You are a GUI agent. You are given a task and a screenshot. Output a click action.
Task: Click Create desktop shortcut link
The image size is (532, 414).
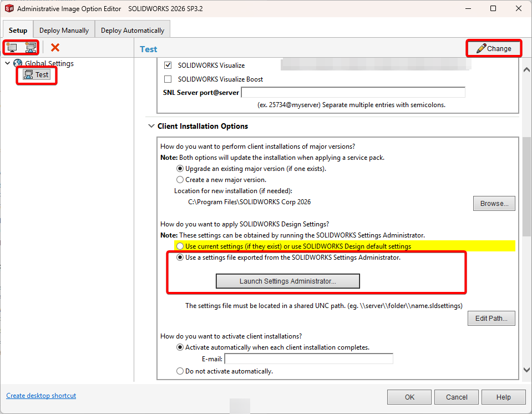click(x=41, y=396)
